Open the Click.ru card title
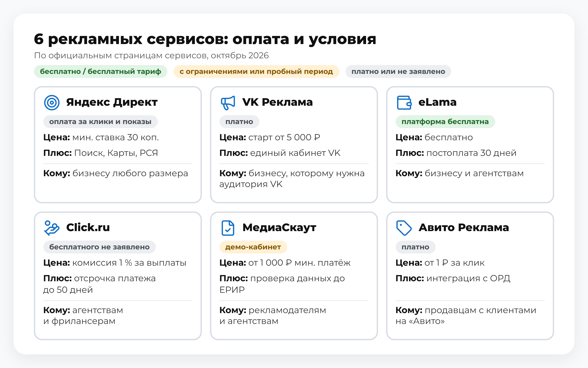Screen dimensions: 588x368 [88, 228]
